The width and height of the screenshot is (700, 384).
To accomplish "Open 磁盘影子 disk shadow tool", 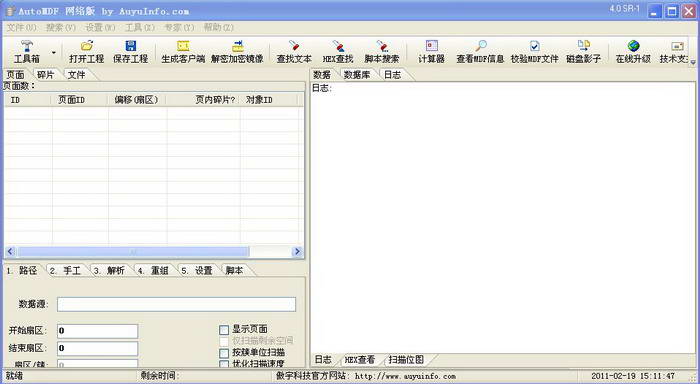I will (583, 51).
